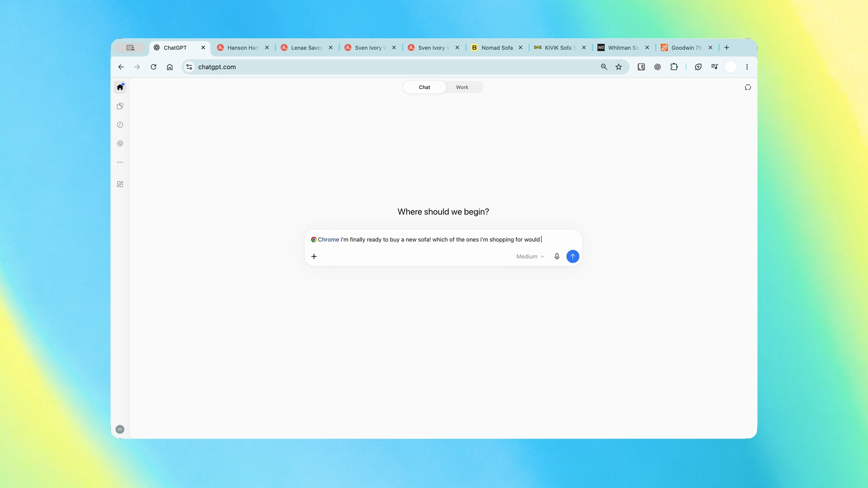Open site information icon in address bar
This screenshot has height=488, width=868.
[189, 67]
